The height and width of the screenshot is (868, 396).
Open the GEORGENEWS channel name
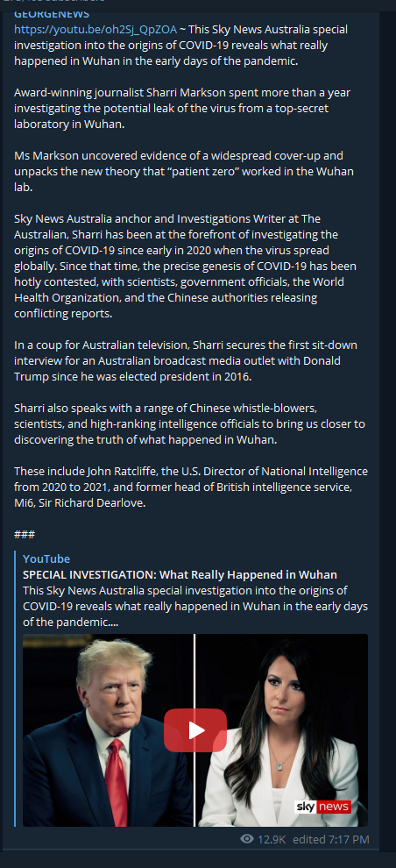pos(52,14)
